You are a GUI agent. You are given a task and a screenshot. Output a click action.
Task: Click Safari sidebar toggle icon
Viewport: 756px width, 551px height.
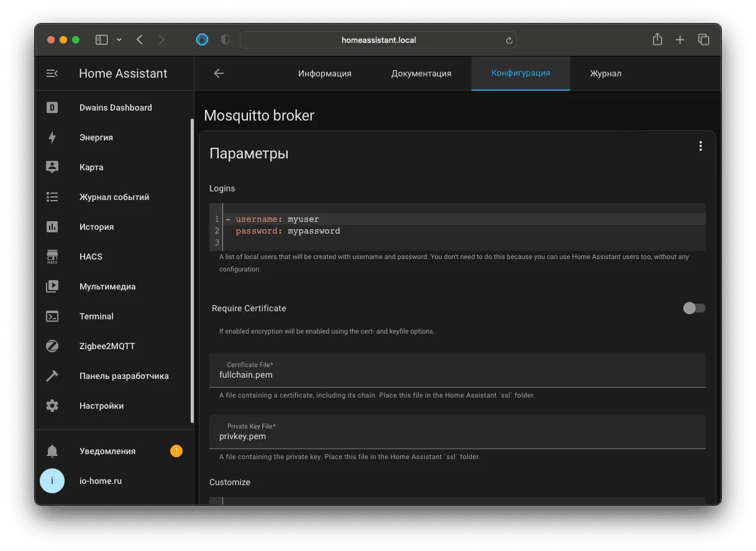[x=101, y=40]
